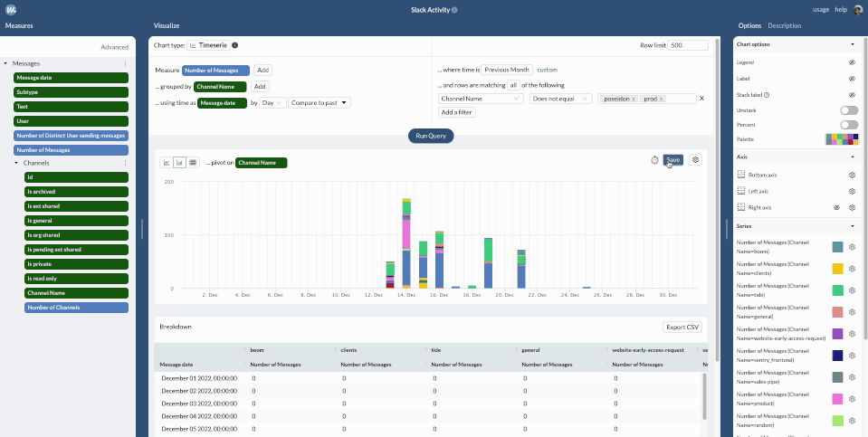
Task: Switch to bar chart view
Action: coord(179,163)
